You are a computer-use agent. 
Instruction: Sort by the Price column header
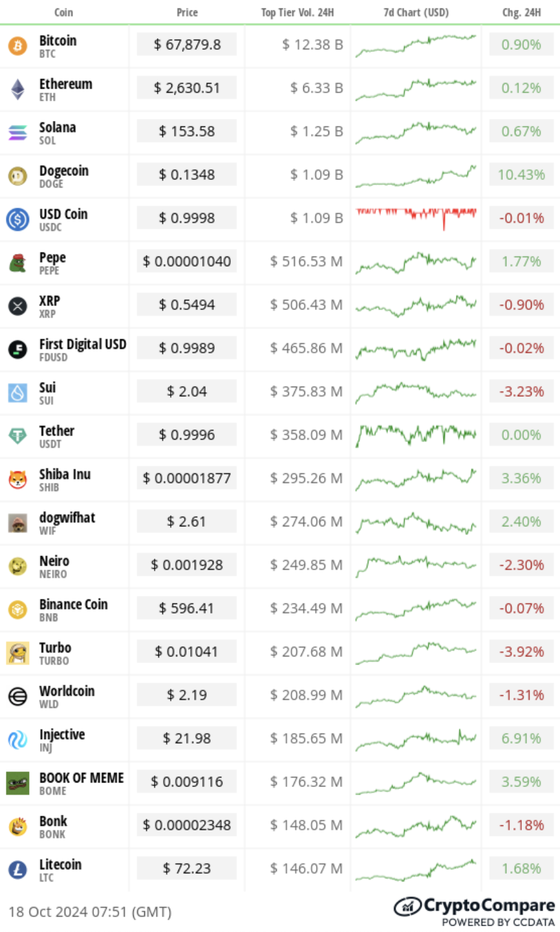tap(187, 12)
